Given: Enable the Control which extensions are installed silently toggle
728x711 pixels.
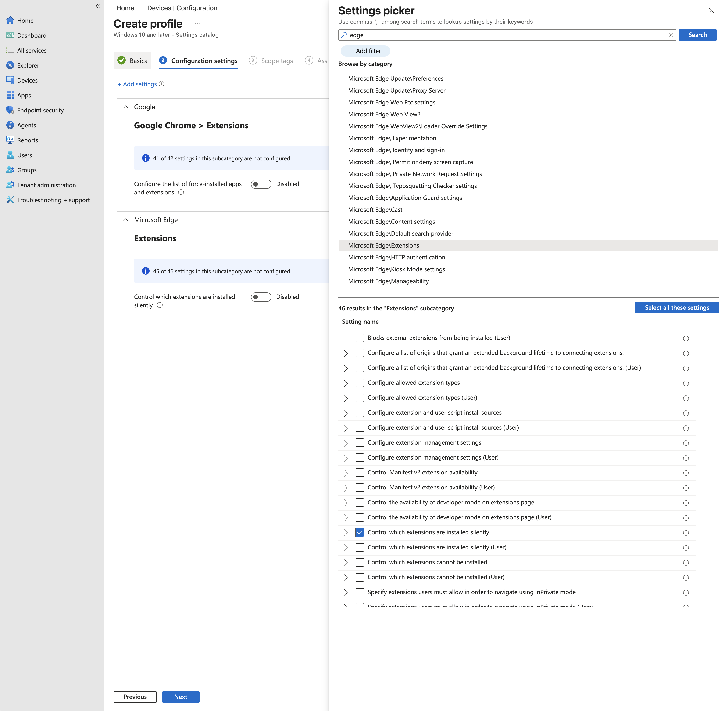Looking at the screenshot, I should pyautogui.click(x=261, y=297).
